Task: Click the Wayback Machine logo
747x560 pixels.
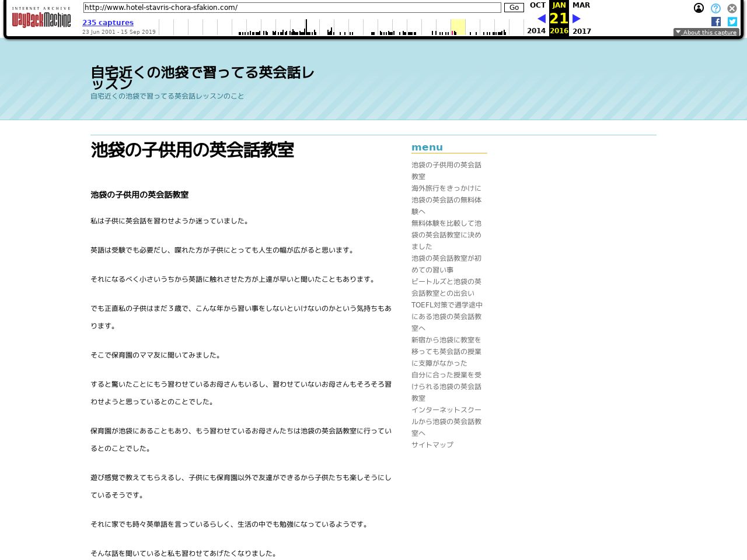Action: click(x=41, y=18)
